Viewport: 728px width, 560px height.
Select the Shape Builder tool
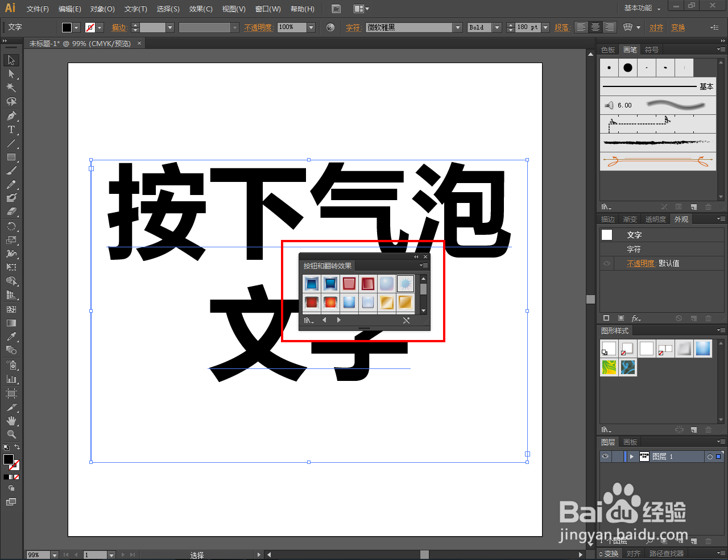11,281
